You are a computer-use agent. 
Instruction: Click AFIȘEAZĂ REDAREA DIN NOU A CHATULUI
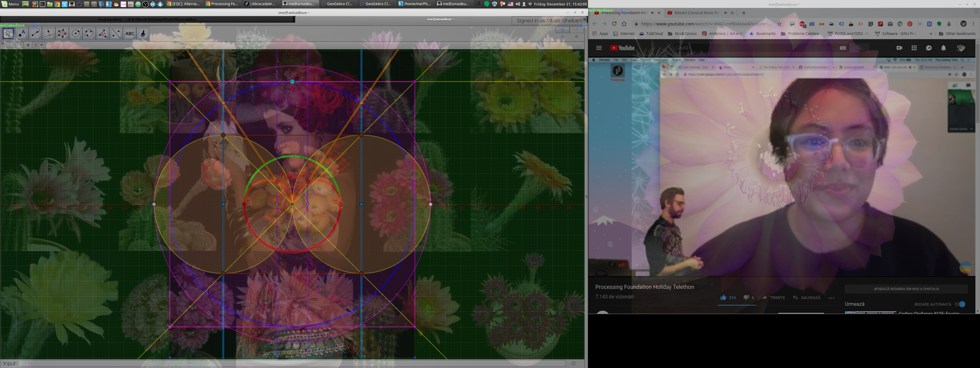pos(906,289)
